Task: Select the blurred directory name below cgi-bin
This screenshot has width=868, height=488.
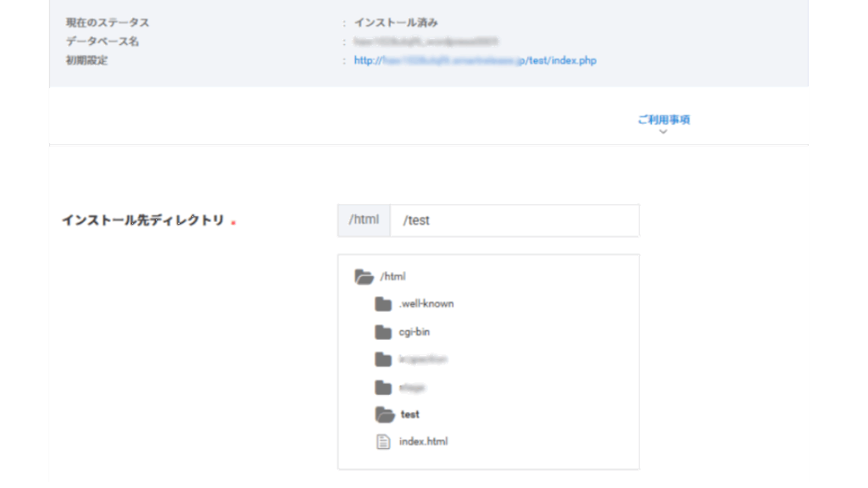Action: (x=422, y=359)
